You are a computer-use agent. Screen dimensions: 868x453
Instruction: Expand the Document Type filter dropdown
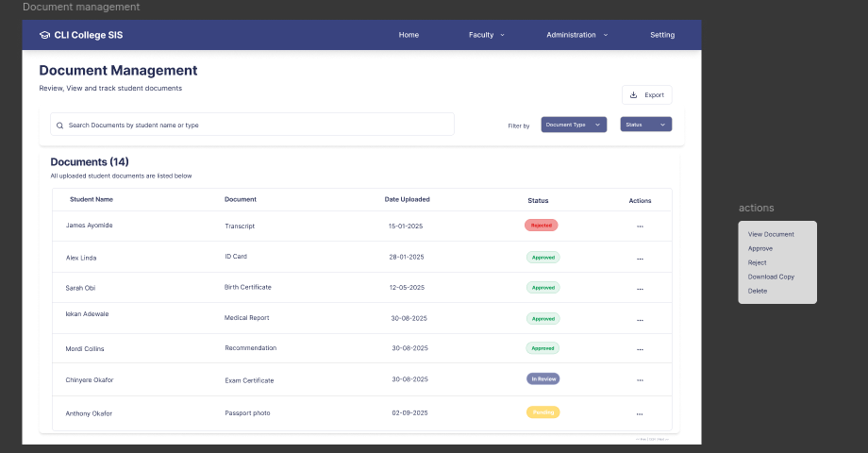pyautogui.click(x=574, y=125)
